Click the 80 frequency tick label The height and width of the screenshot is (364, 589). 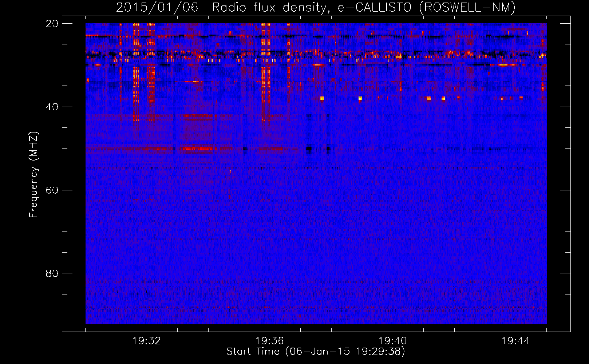pyautogui.click(x=52, y=273)
